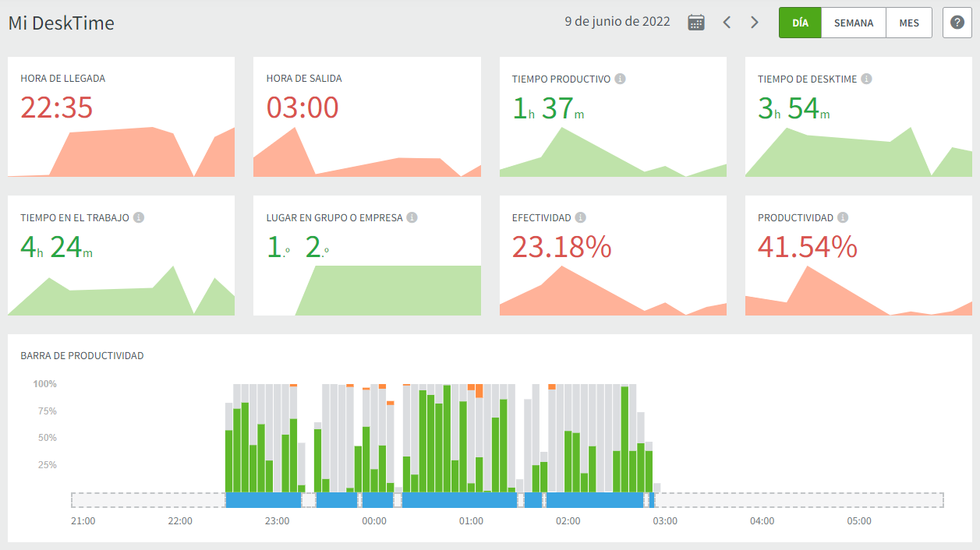
Task: Select the Productividad value 41.54%
Action: [808, 247]
